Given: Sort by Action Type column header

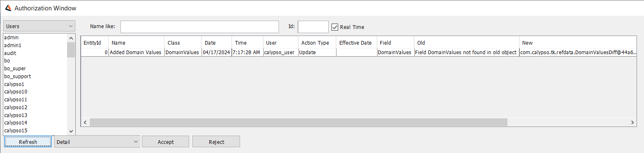Looking at the screenshot, I should (317, 43).
